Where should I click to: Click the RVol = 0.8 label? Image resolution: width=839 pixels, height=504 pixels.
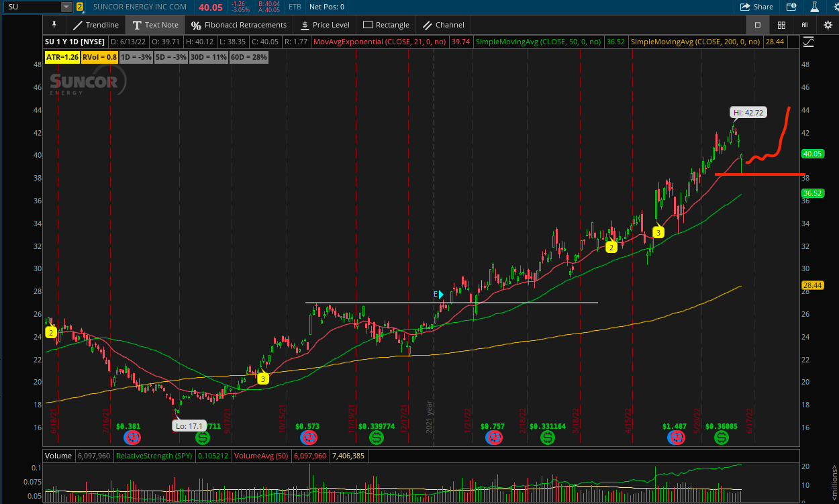pyautogui.click(x=100, y=57)
